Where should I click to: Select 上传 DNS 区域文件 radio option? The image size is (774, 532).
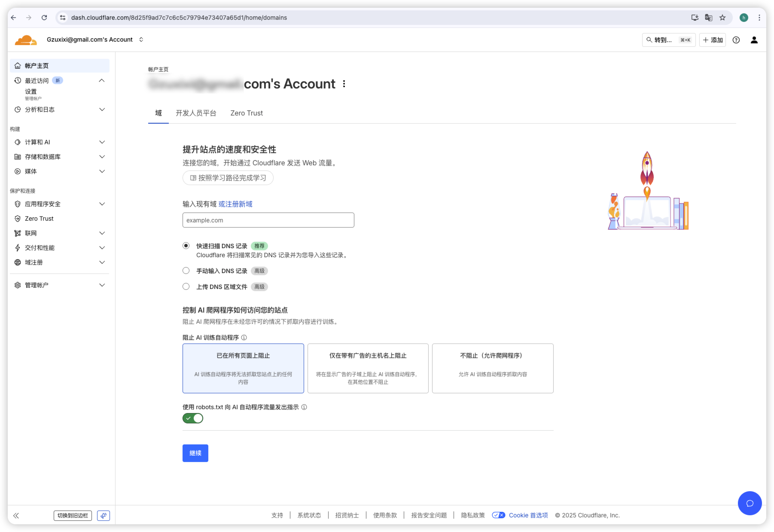click(186, 286)
